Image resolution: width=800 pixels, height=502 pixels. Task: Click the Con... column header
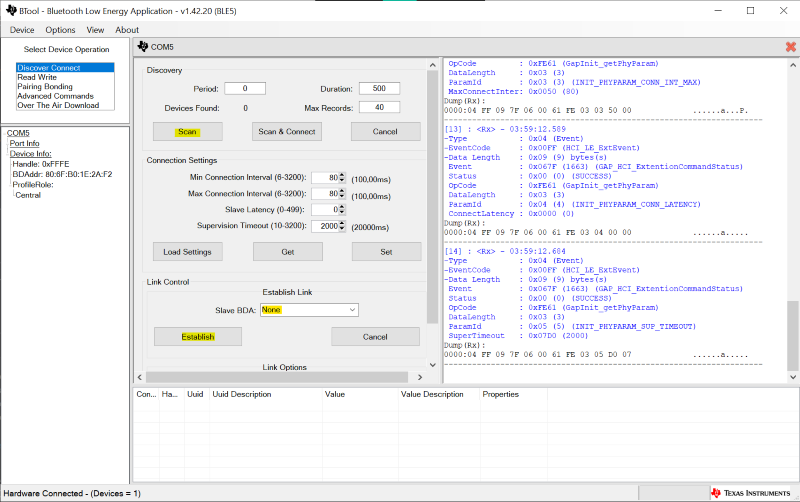(146, 394)
